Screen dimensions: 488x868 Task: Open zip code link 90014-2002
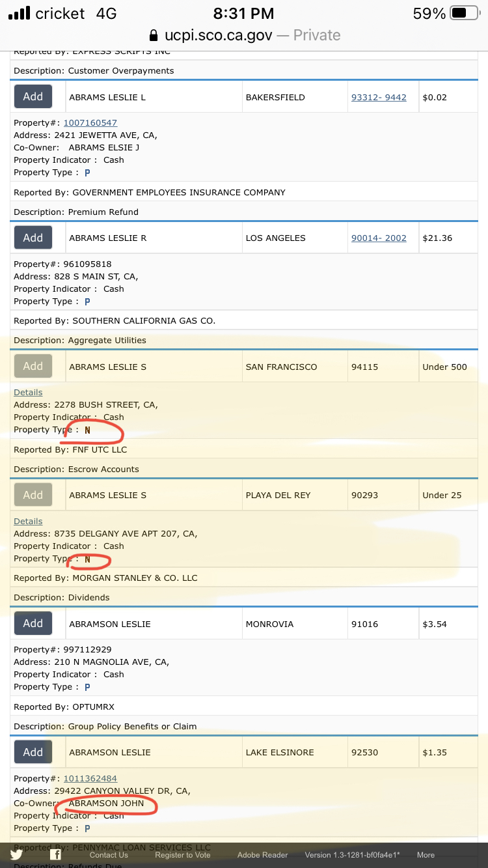point(379,238)
